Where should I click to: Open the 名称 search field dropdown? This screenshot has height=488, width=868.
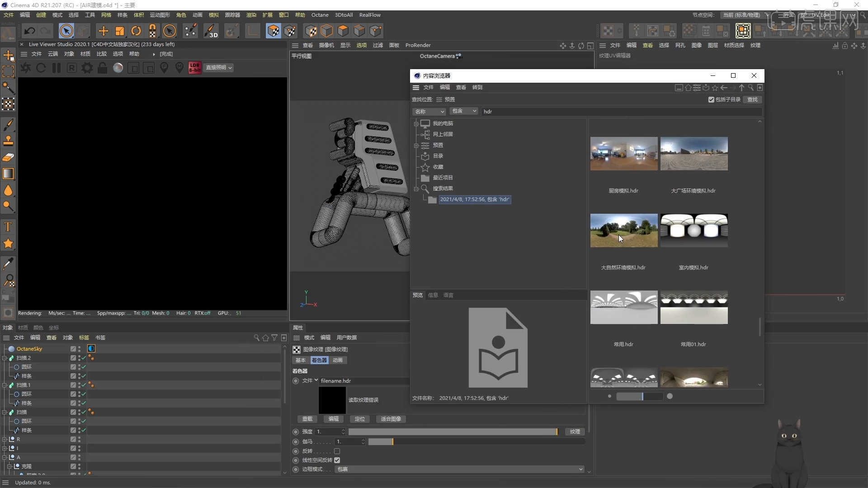point(429,111)
